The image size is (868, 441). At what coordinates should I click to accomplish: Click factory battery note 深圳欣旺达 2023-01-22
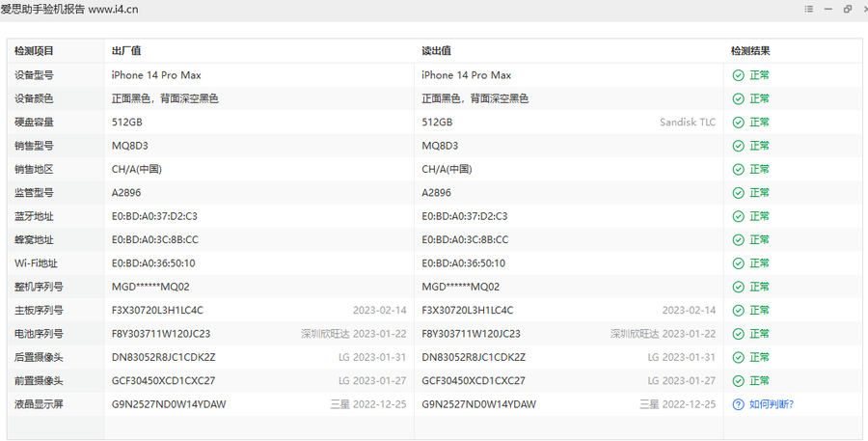tap(354, 334)
